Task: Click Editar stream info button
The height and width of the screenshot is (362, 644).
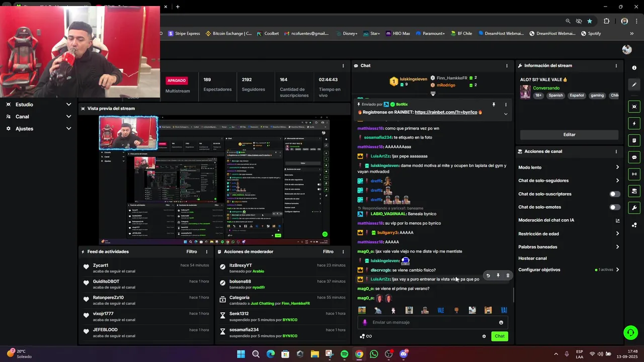Action: [x=569, y=135]
